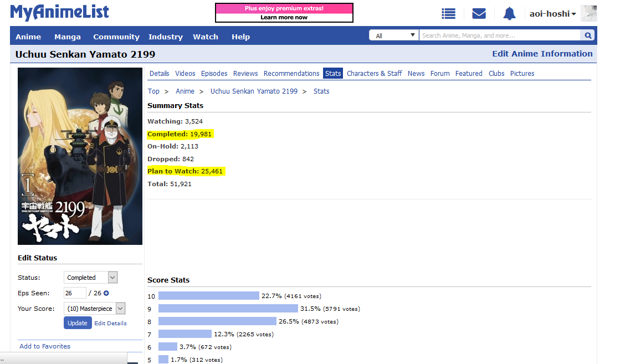Viewport: 625px width, 364px height.
Task: Switch to the Recommendations tab
Action: (291, 73)
